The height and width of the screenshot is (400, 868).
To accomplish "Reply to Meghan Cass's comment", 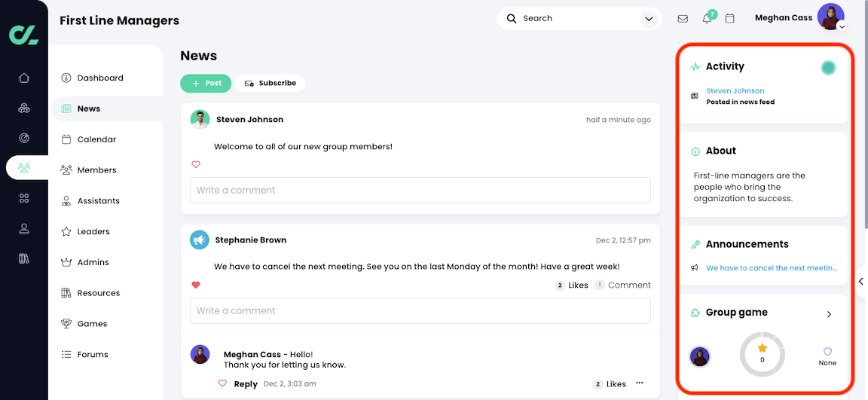I will click(246, 384).
